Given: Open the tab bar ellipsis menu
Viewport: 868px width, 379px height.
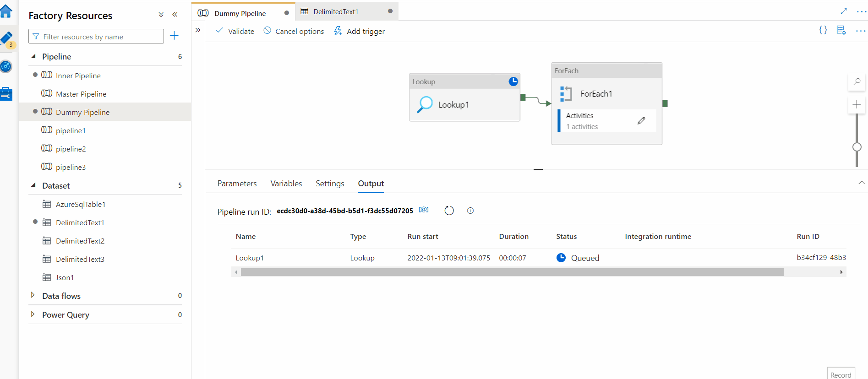Looking at the screenshot, I should click(861, 12).
